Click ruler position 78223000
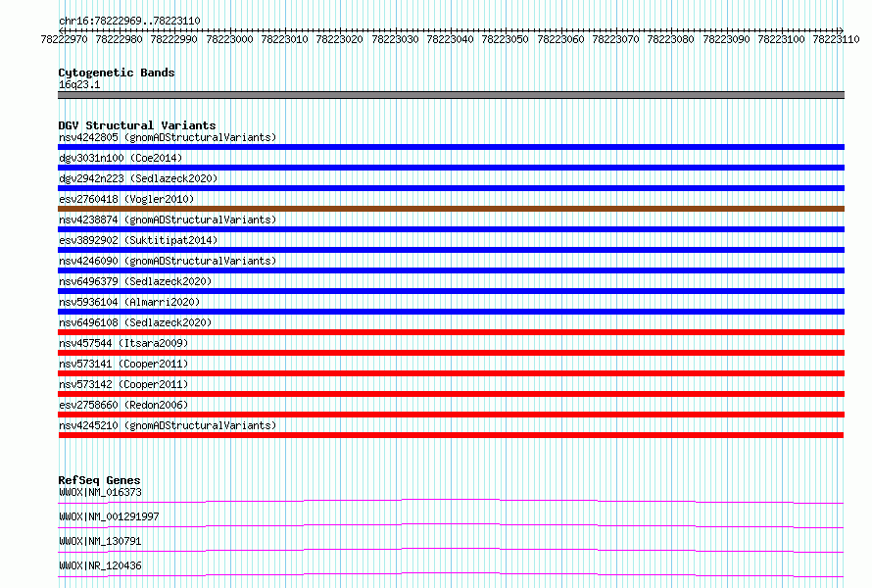Screen dimensions: 872x588 point(229,39)
